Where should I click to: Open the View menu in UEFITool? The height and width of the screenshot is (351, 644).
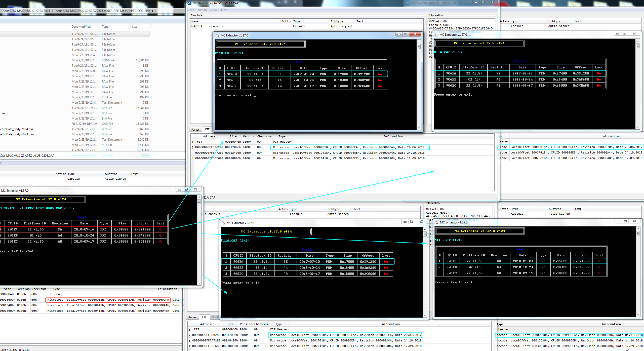(214, 10)
